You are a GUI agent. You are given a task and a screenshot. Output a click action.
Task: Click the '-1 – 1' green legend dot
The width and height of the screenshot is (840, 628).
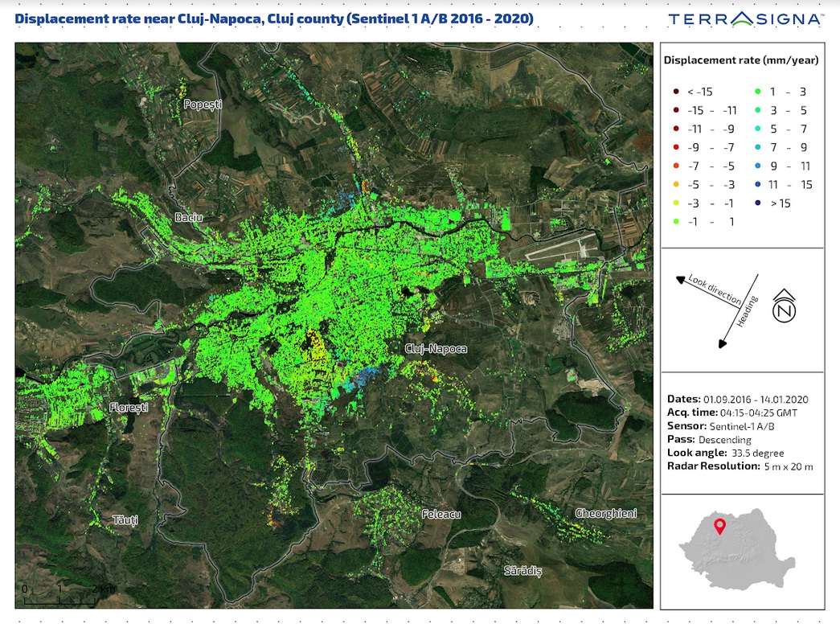[x=675, y=222]
